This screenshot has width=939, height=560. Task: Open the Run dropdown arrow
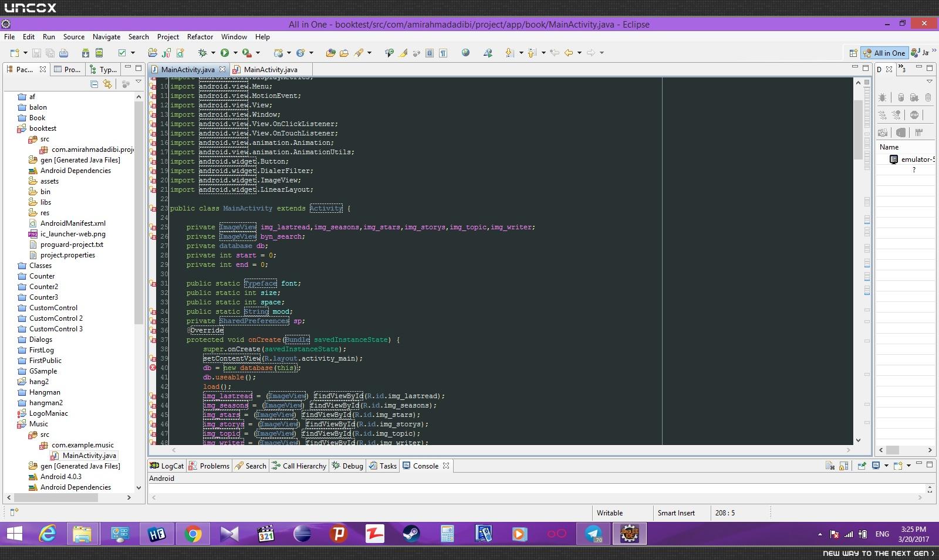tap(235, 53)
